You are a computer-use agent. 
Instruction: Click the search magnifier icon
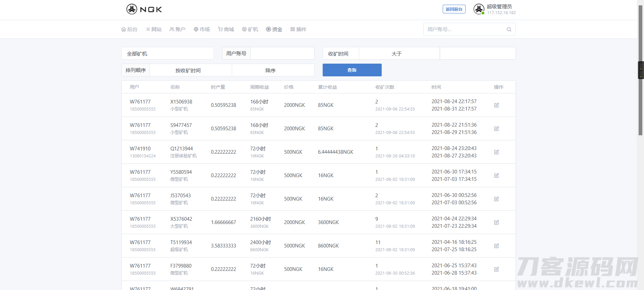[509, 29]
